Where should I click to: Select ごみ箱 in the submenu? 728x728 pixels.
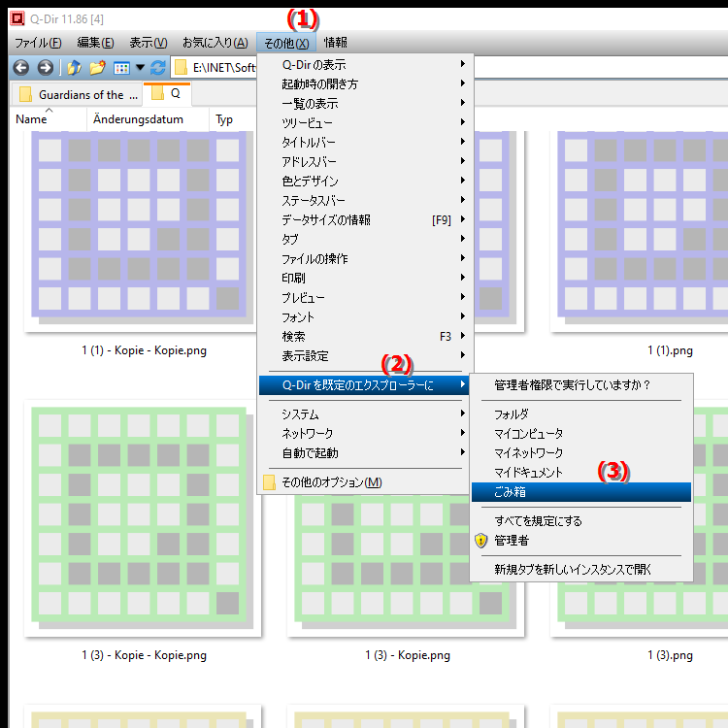[x=581, y=492]
